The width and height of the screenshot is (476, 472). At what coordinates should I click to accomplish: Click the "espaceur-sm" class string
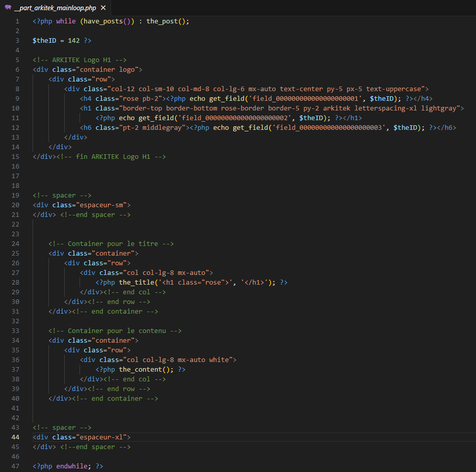coord(103,205)
